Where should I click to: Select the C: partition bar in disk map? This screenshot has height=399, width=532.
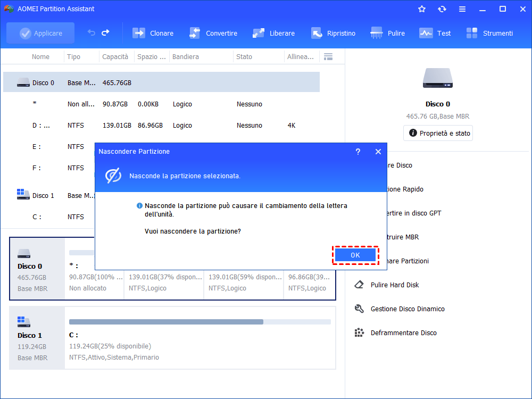pos(200,322)
